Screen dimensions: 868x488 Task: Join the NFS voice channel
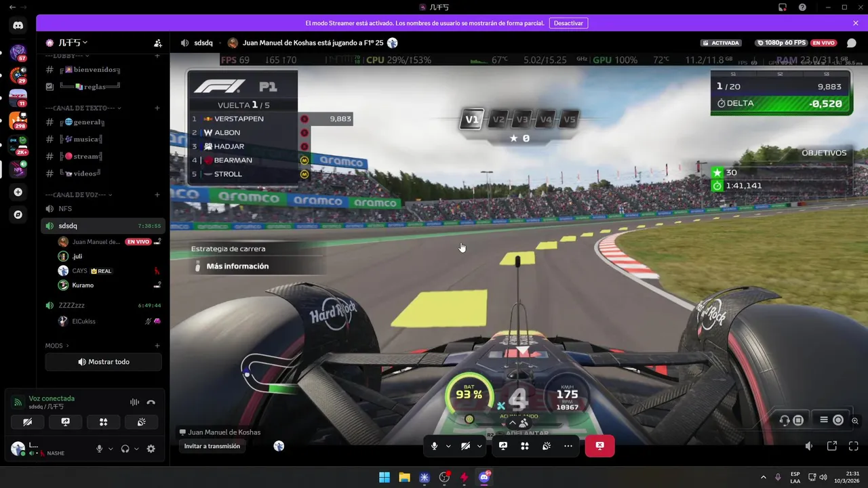(x=103, y=209)
